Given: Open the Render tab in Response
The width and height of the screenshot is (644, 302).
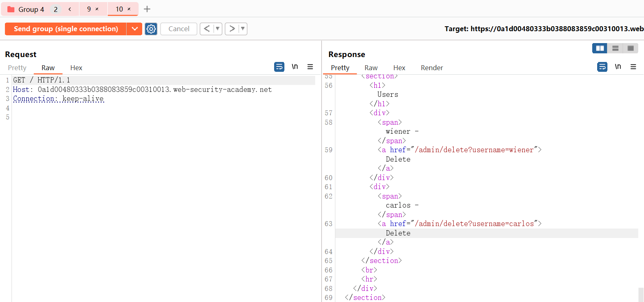Looking at the screenshot, I should click(432, 68).
